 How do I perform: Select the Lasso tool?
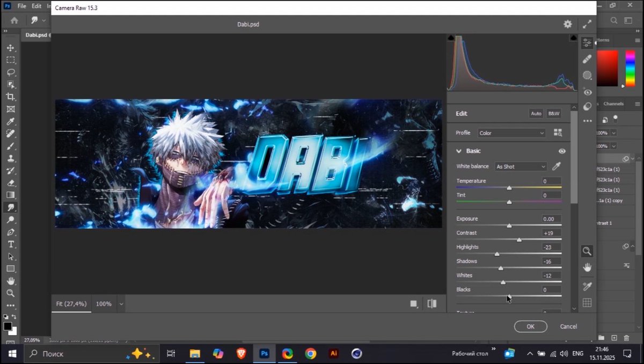point(11,72)
